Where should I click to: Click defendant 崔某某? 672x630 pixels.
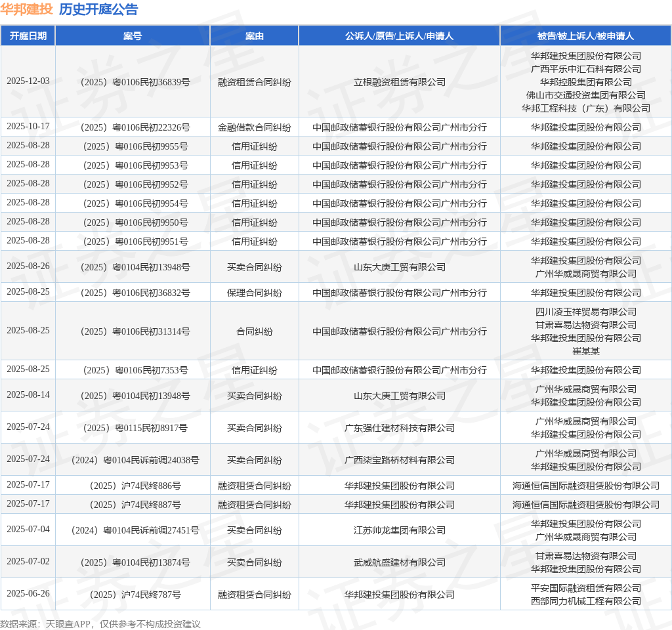pyautogui.click(x=586, y=352)
